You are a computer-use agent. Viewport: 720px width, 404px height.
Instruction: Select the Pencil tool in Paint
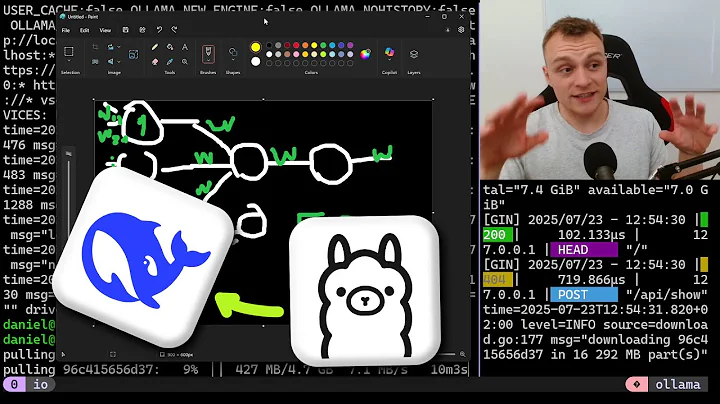[x=155, y=47]
